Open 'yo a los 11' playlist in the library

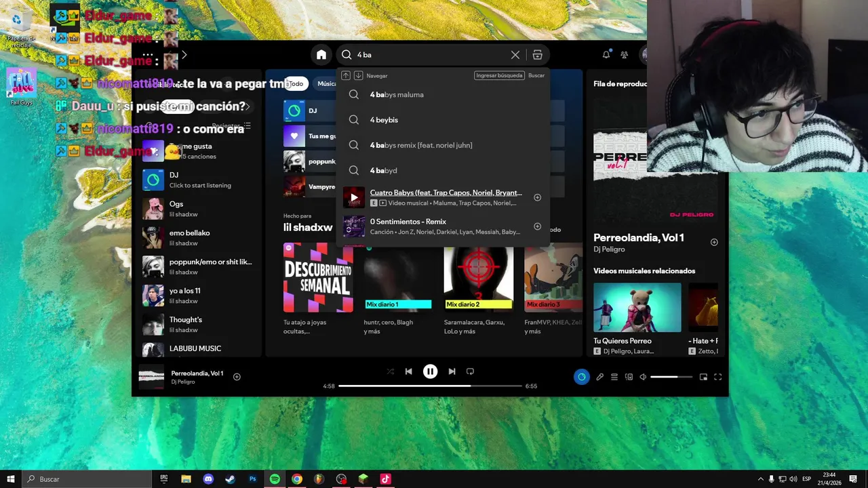pos(197,296)
